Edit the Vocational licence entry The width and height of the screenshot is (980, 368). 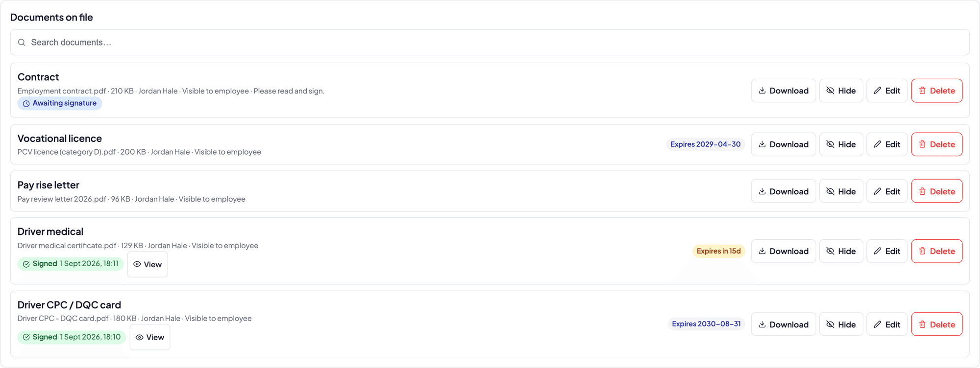[887, 144]
